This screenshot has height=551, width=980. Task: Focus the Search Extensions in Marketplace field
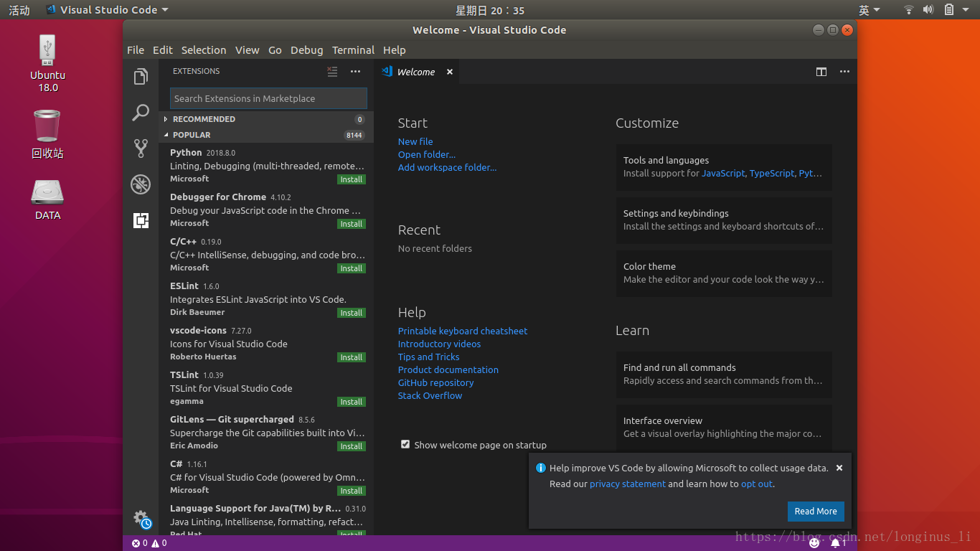pos(268,98)
